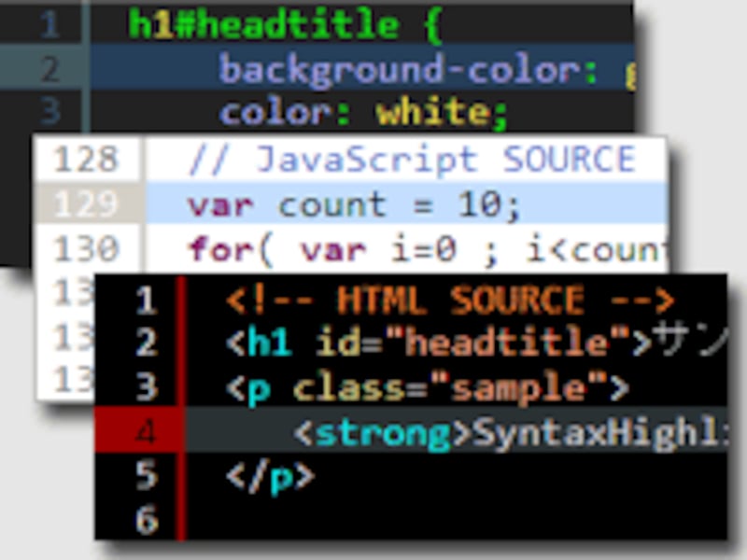Click highlighted line number 129

[85, 204]
